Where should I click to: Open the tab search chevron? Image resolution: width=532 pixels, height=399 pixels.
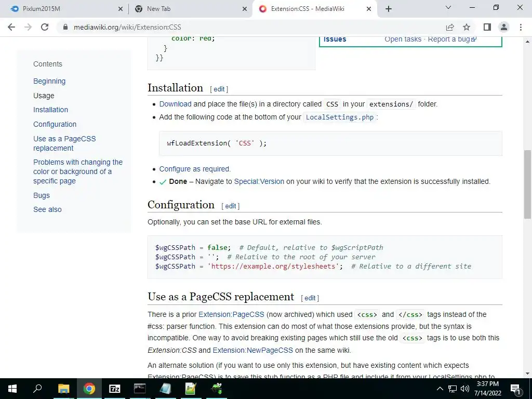click(x=448, y=7)
